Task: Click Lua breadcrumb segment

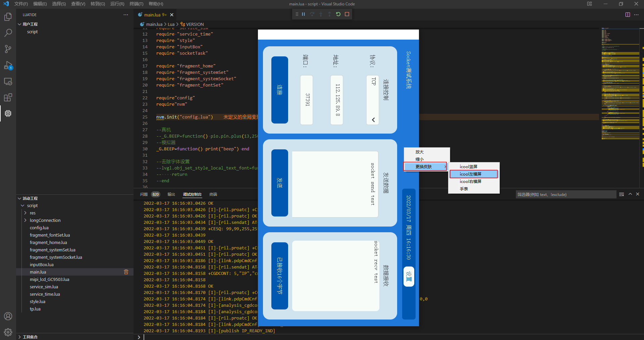Action: (171, 24)
